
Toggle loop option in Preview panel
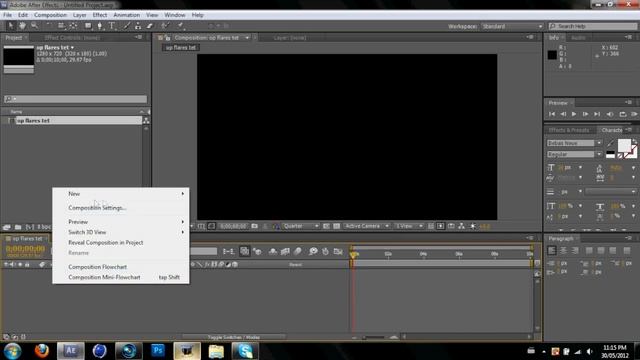pyautogui.click(x=623, y=114)
